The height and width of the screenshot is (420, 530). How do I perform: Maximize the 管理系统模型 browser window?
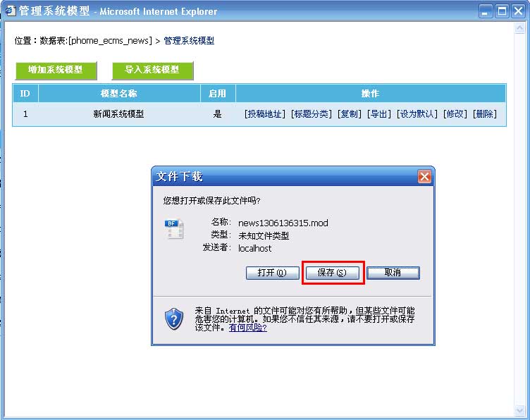coord(502,11)
